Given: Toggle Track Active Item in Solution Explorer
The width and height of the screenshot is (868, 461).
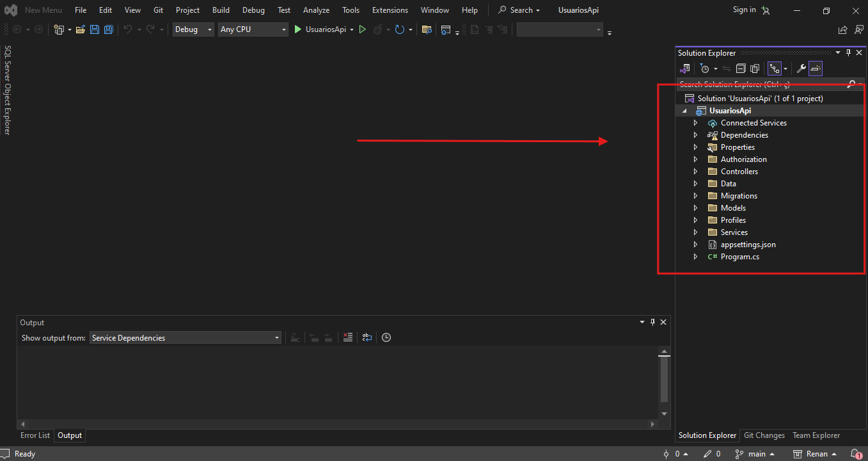Looking at the screenshot, I should [775, 69].
